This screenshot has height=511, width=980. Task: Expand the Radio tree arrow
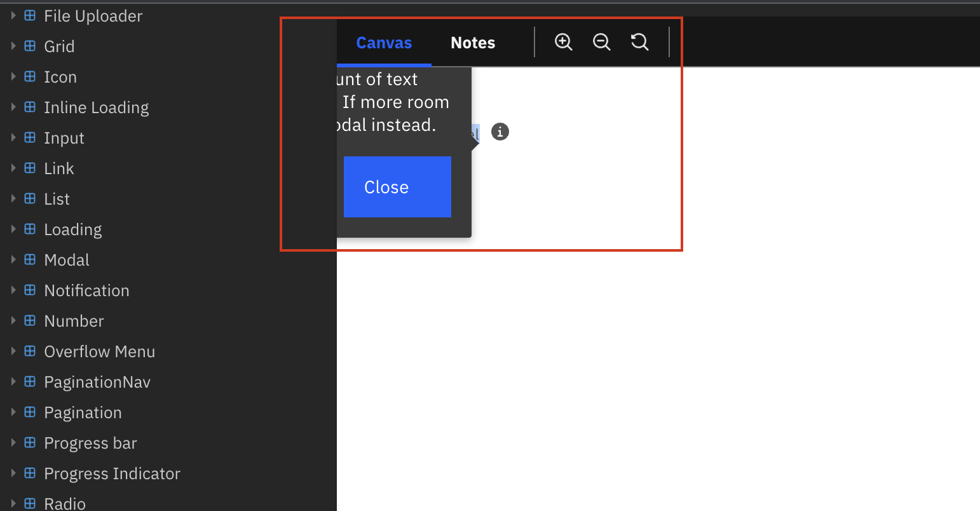click(13, 503)
